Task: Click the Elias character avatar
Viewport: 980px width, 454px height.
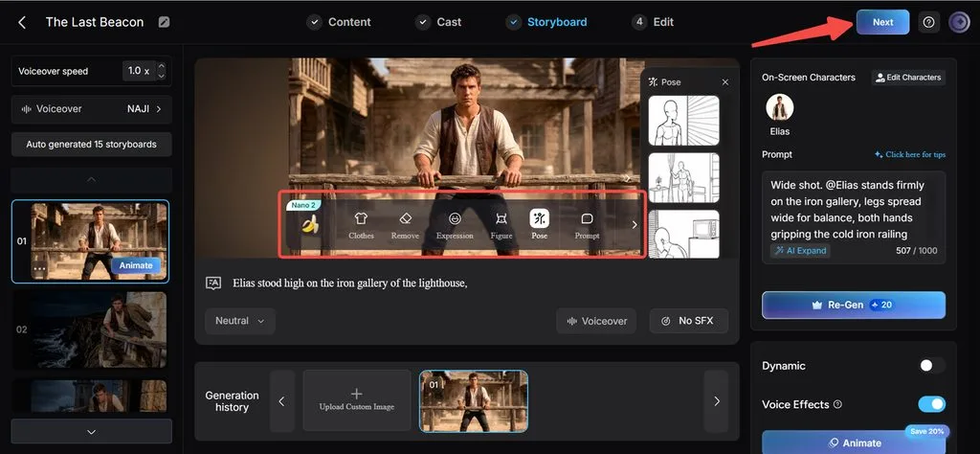Action: click(x=779, y=107)
